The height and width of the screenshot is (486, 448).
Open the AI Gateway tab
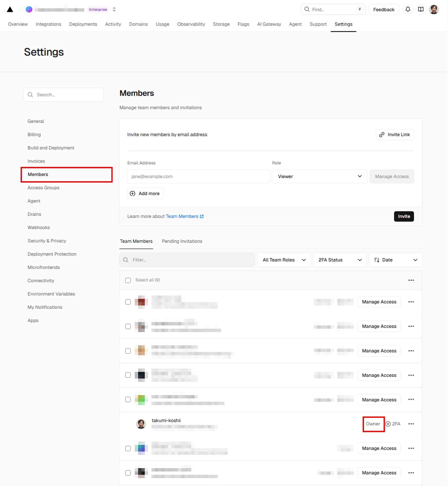[269, 24]
